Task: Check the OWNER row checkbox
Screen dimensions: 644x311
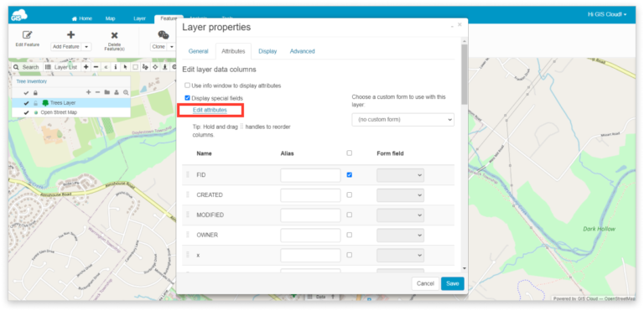Action: pyautogui.click(x=349, y=235)
